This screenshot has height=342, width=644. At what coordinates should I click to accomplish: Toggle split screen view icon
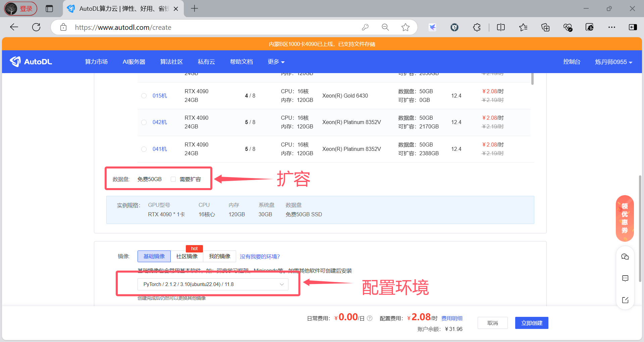click(x=501, y=27)
